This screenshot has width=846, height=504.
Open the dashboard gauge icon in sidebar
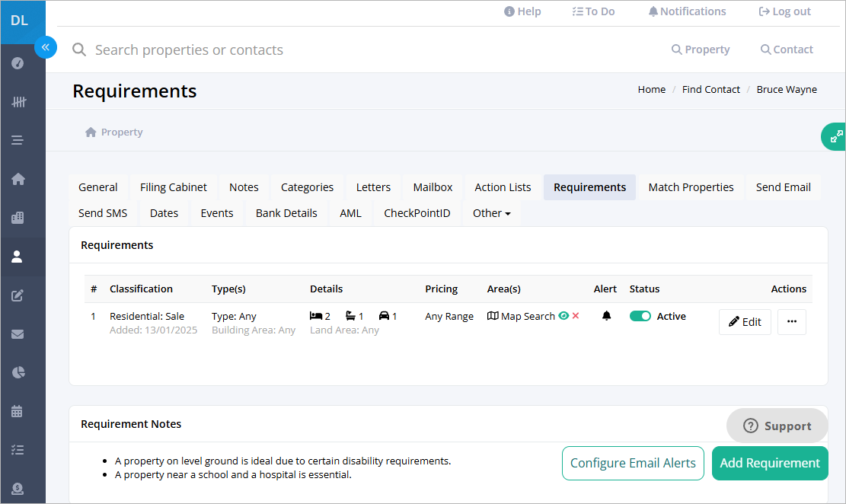coord(18,63)
